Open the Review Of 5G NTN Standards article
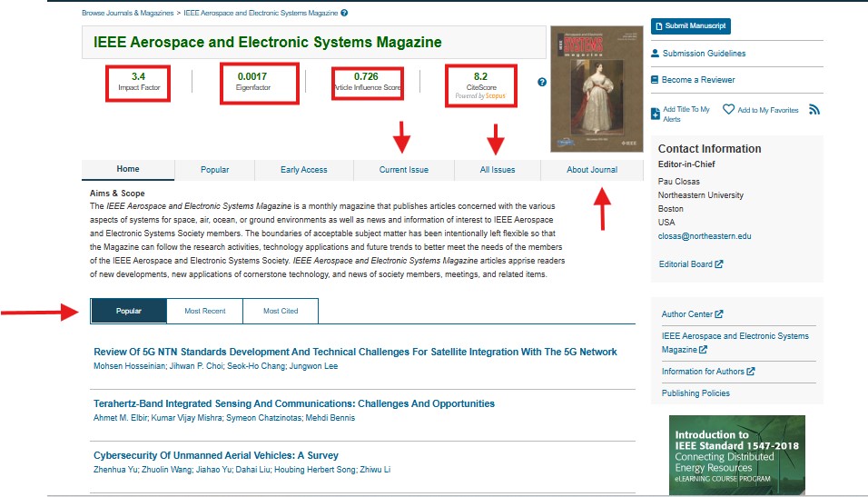Screen dimensions: 868x497 coord(355,352)
